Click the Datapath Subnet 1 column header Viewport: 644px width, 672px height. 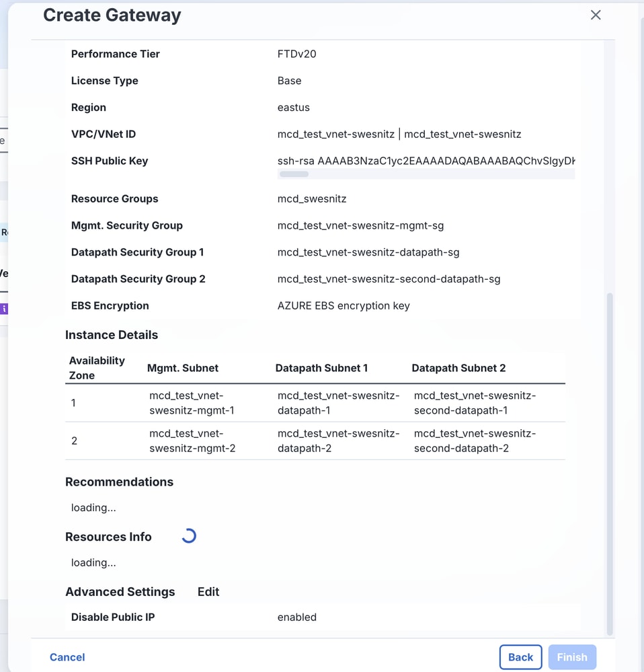point(321,368)
